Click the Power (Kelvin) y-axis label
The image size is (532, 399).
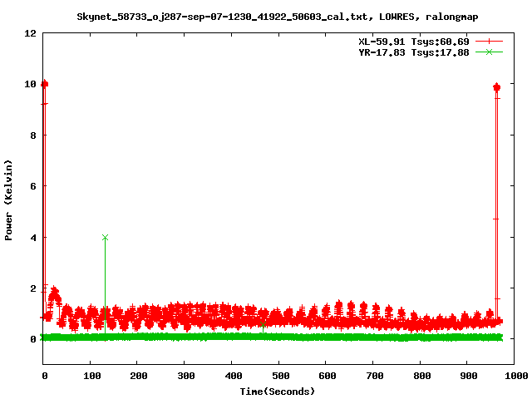coord(8,200)
